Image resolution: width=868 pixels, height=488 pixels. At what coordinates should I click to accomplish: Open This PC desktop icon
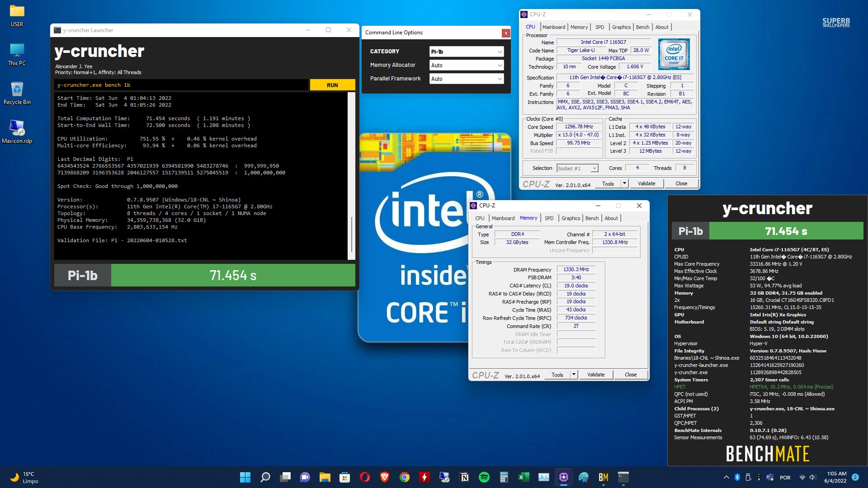[17, 55]
